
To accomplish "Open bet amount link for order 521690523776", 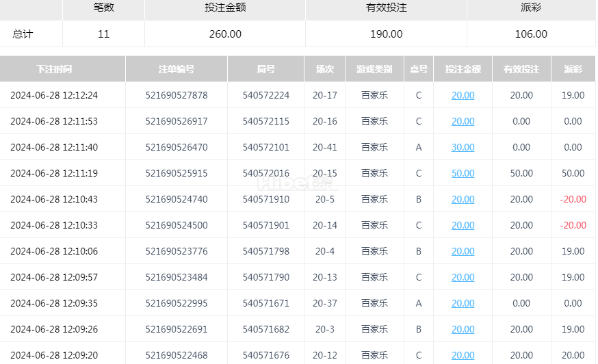I will 463,251.
